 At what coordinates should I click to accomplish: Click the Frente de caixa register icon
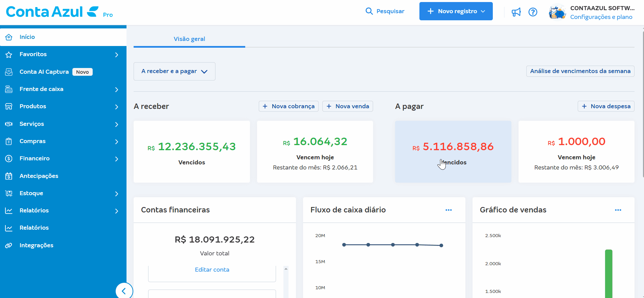9,89
